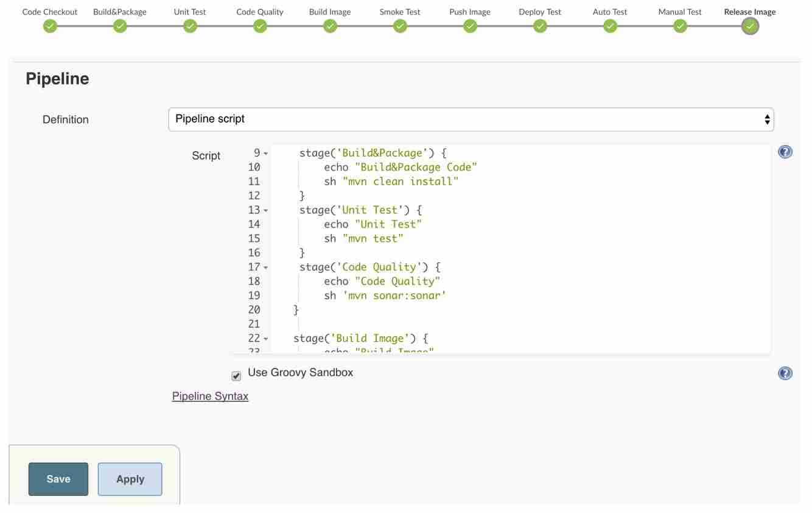Select the Manual Test stage label

[680, 12]
